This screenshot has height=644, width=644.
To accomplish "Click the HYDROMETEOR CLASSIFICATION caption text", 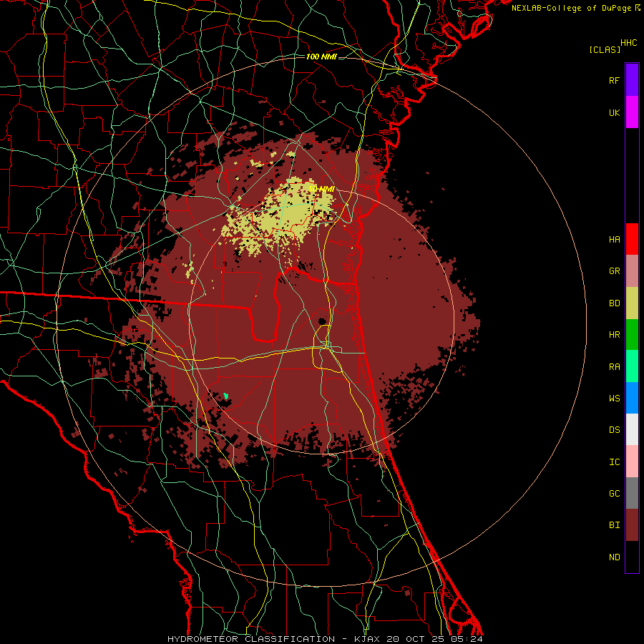I will 251,639.
